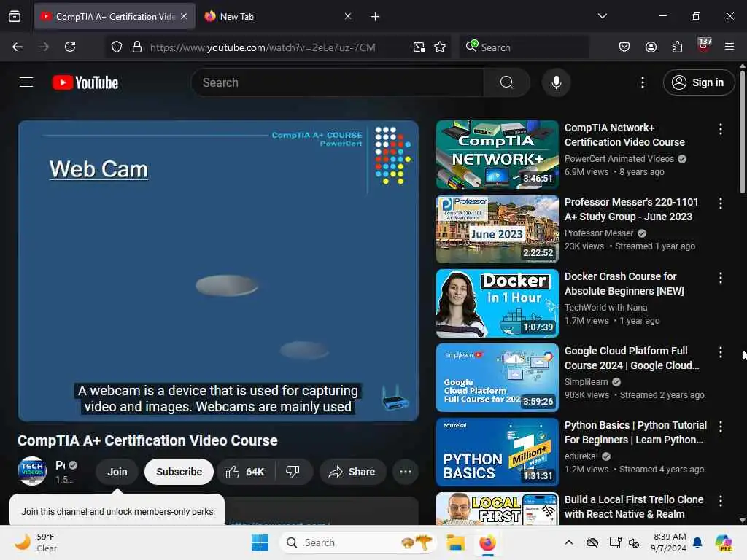Image resolution: width=747 pixels, height=560 pixels.
Task: Open options menu for Google Cloud video
Action: [x=720, y=352]
